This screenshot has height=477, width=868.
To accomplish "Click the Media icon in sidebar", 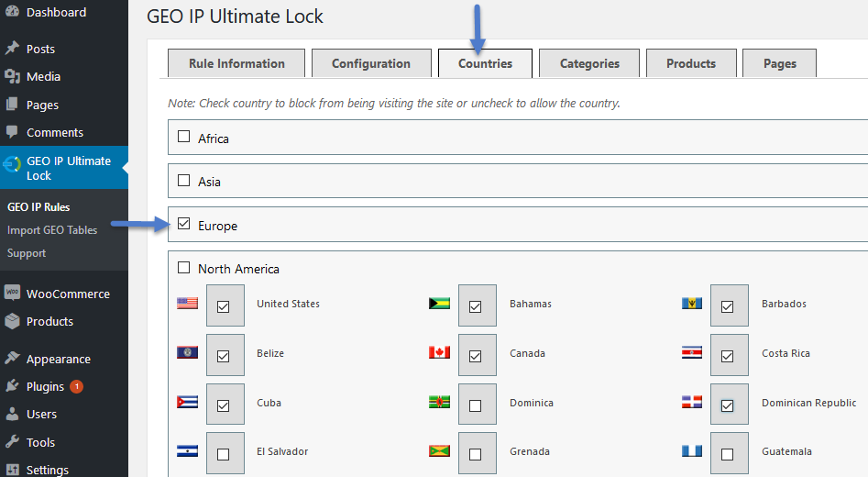I will pos(12,76).
